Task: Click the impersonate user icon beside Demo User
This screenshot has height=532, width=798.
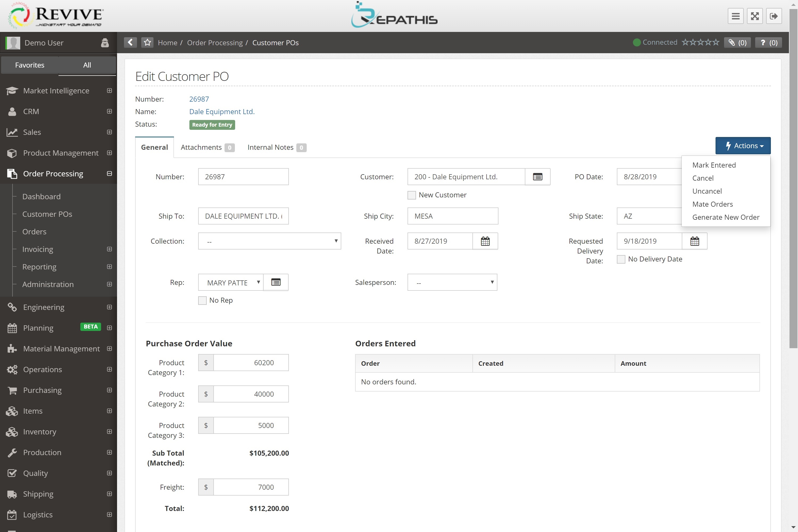Action: click(105, 43)
